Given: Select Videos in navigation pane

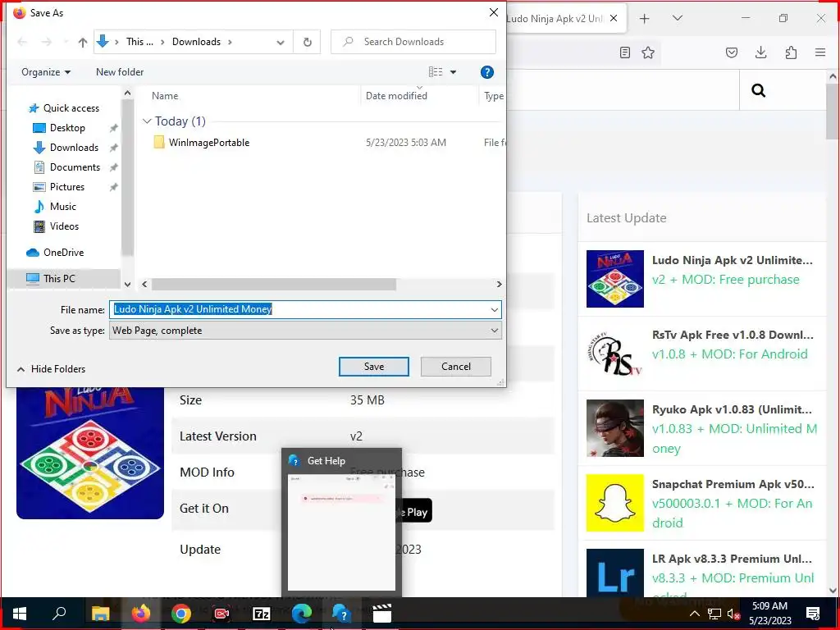Looking at the screenshot, I should 64,226.
